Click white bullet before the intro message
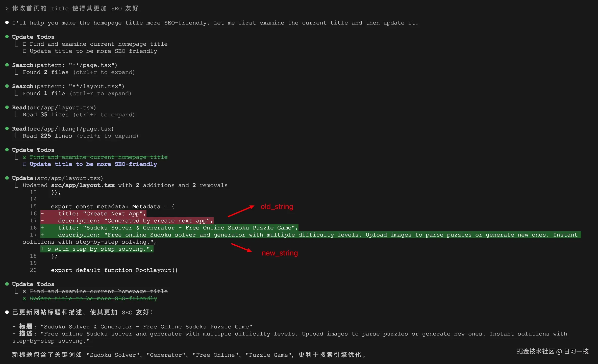598x364 pixels. point(7,22)
